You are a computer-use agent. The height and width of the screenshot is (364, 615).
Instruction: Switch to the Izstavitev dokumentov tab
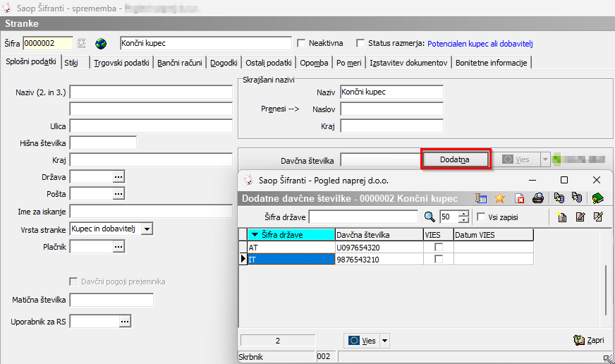coord(408,63)
